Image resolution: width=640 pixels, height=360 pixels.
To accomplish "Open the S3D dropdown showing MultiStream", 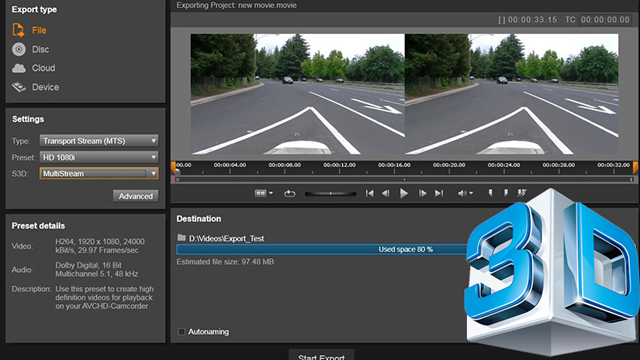I will coord(99,173).
